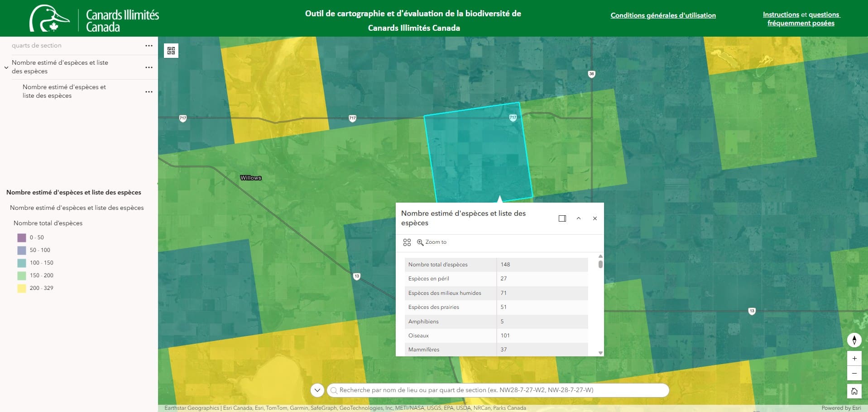Zoom in with the plus button
The image size is (868, 412).
point(854,358)
